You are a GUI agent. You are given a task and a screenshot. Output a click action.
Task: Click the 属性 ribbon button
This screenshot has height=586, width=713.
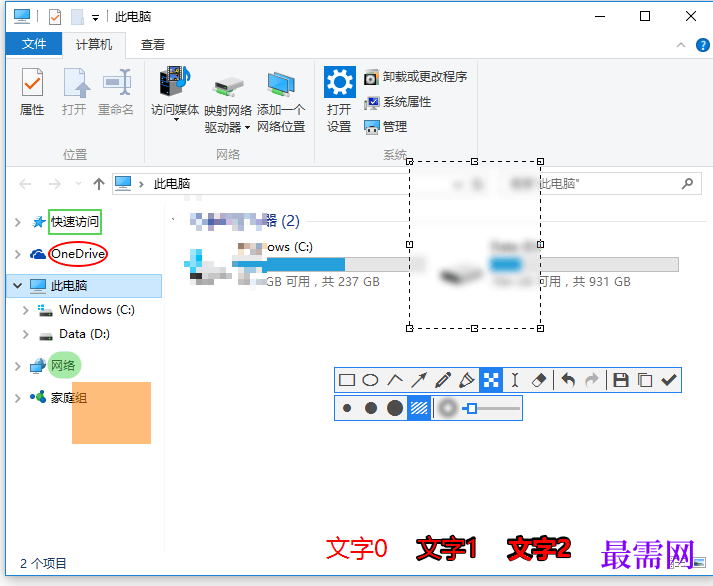(x=32, y=91)
